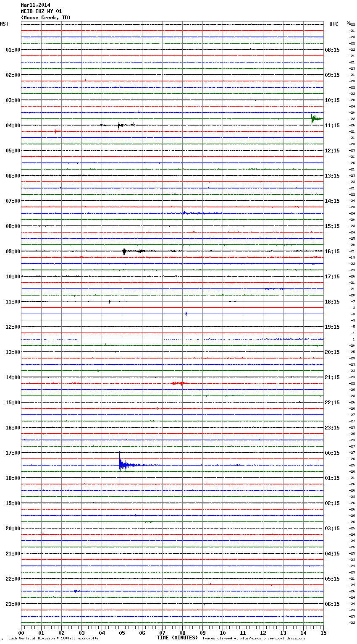Viewport: 357px width, 644px height.
Task: Click the "MST" time zone label
Action: (4, 24)
